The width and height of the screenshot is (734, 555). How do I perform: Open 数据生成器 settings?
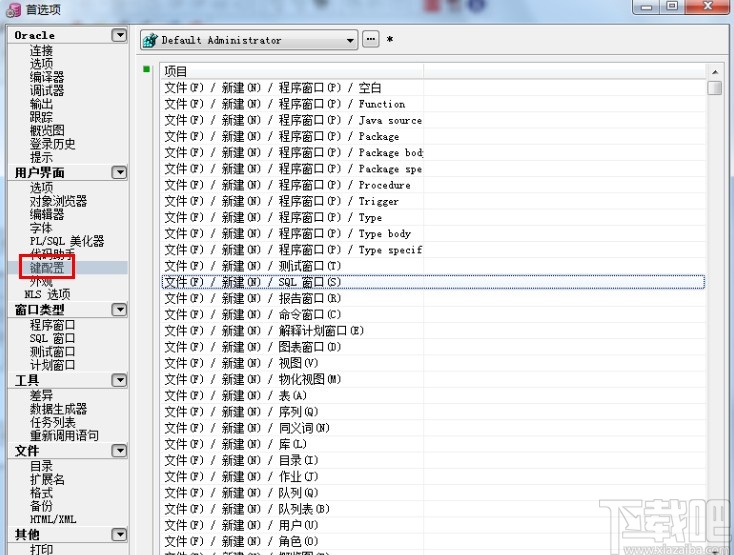coord(58,409)
